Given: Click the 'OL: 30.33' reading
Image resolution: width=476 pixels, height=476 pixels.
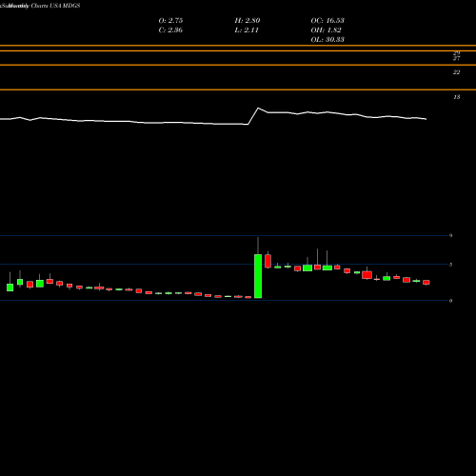Looking at the screenshot, I should [x=327, y=39].
